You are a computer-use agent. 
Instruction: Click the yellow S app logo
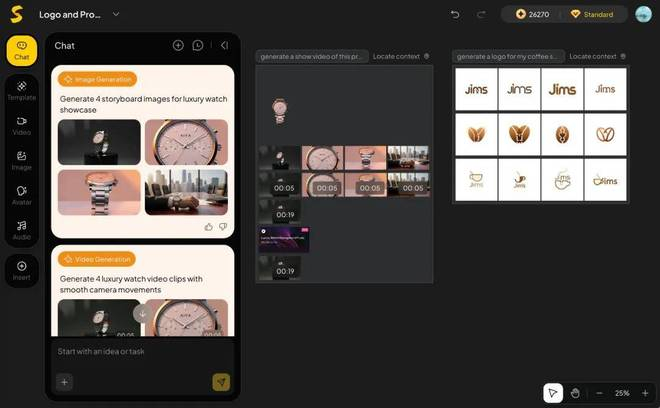click(16, 14)
